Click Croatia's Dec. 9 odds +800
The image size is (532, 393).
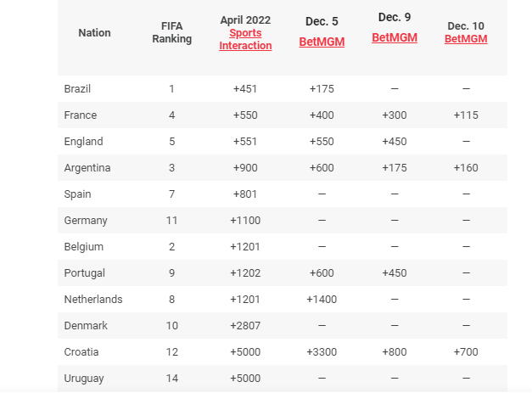395,352
